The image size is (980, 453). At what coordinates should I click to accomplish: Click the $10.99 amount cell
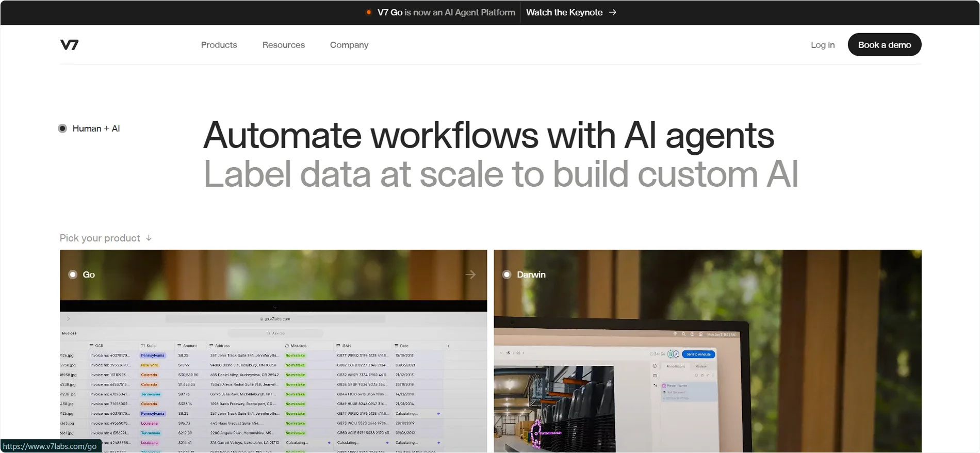(x=184, y=365)
